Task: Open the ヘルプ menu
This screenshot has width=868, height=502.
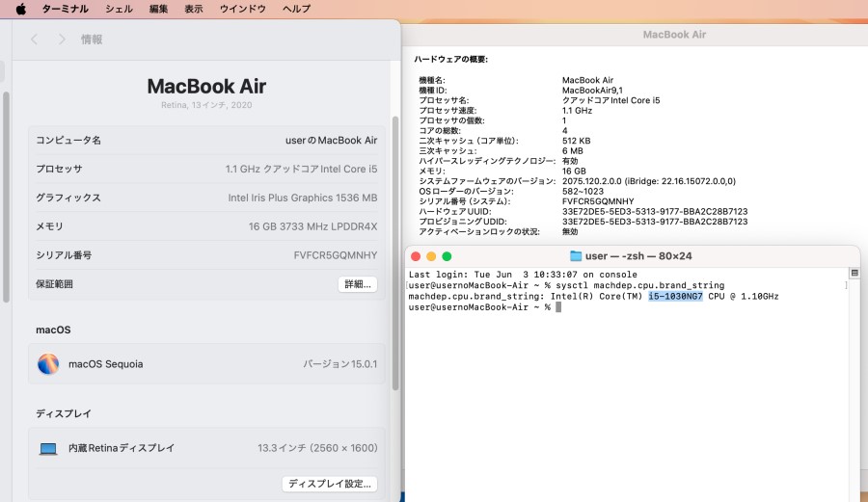Action: click(296, 9)
